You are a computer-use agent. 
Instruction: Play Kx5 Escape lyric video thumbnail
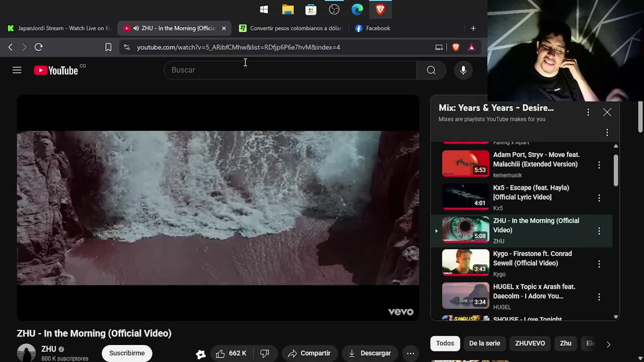[x=465, y=197]
